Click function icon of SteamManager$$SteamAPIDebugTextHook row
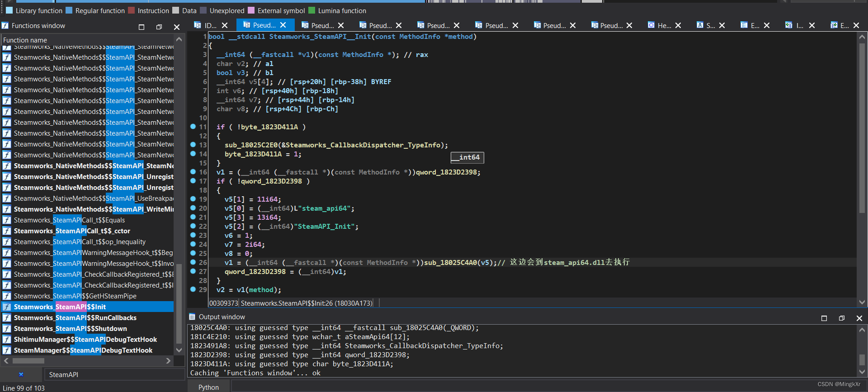This screenshot has height=392, width=868. (x=7, y=350)
